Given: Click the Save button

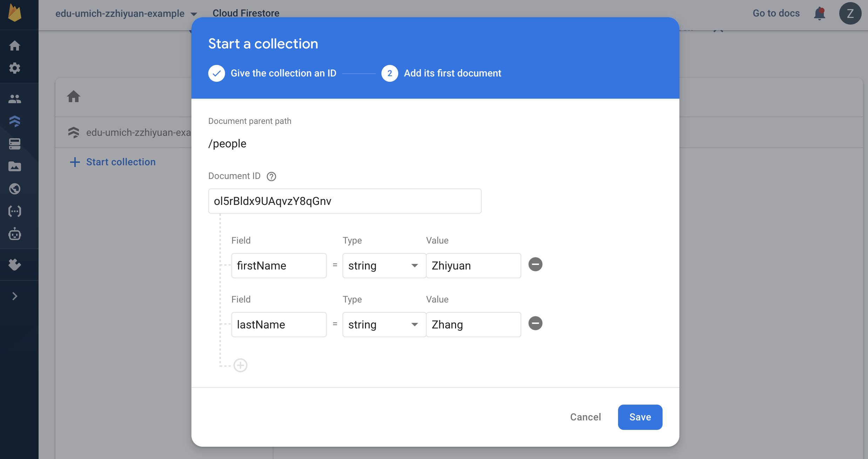Looking at the screenshot, I should pos(640,417).
